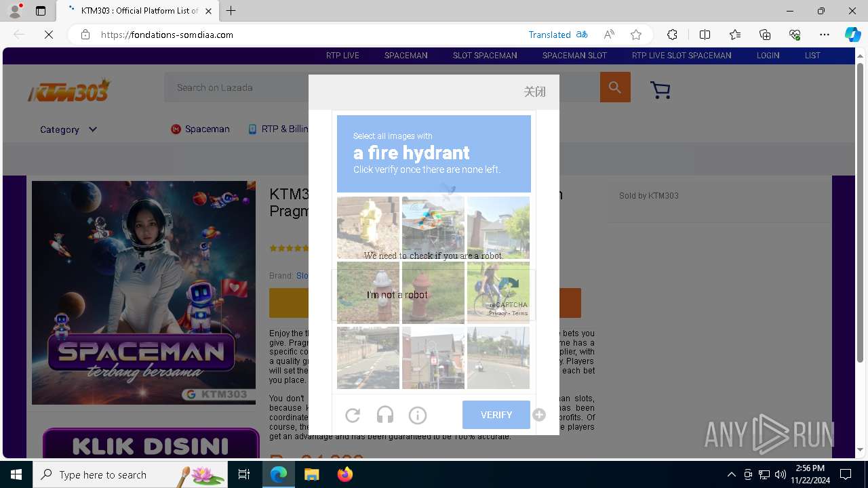Select the yellow fire hydrant image tile

pyautogui.click(x=368, y=228)
